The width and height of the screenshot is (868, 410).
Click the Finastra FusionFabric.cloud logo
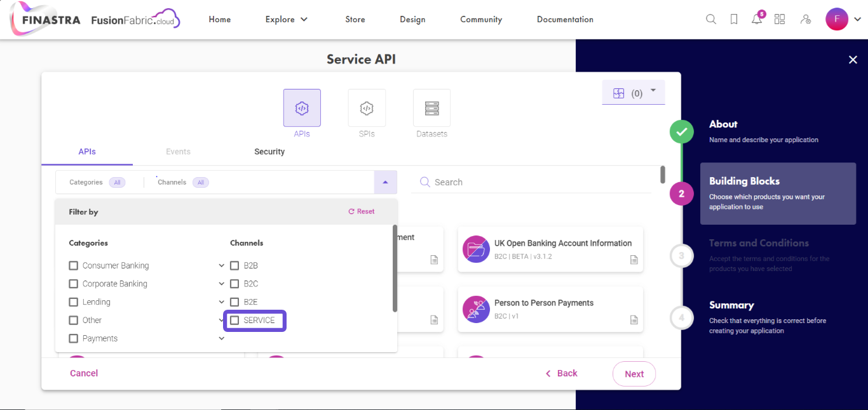95,19
